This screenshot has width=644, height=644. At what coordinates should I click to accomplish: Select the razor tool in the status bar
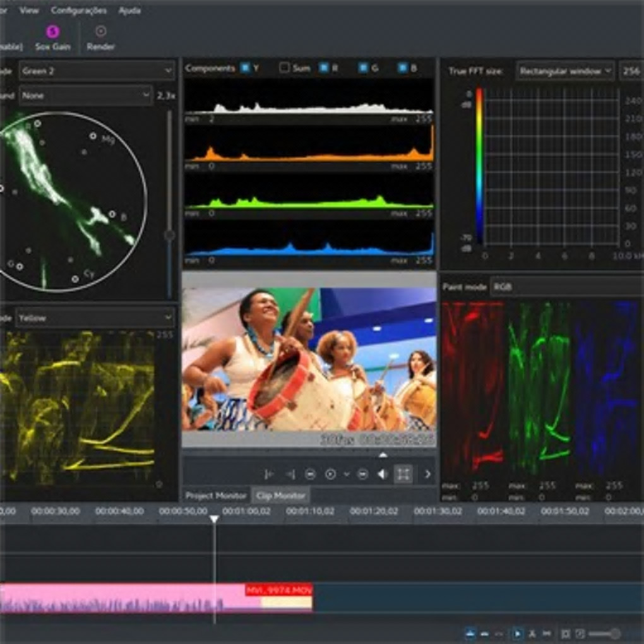532,633
